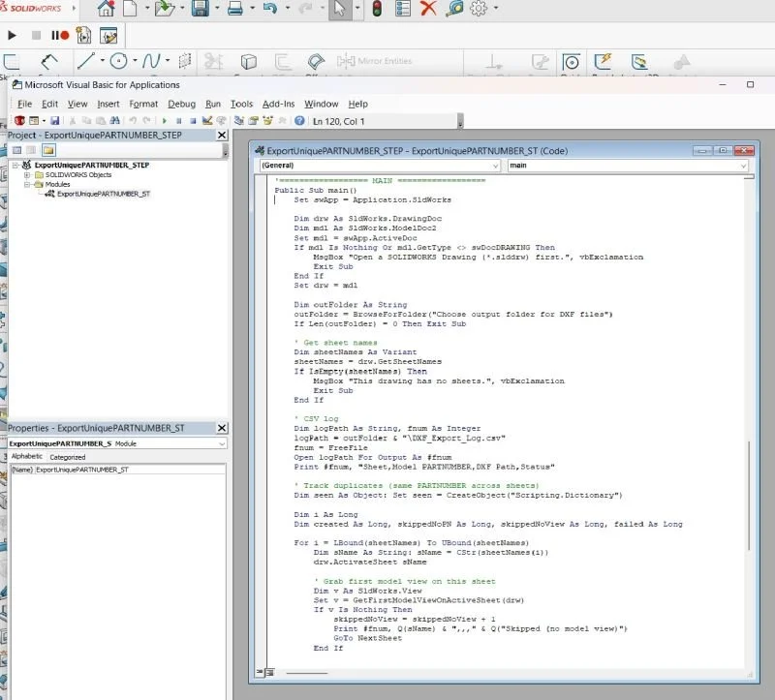Open the Save dropdown arrow in SOLIDWORKS
Viewport: 775px width, 700px height.
coord(217,9)
